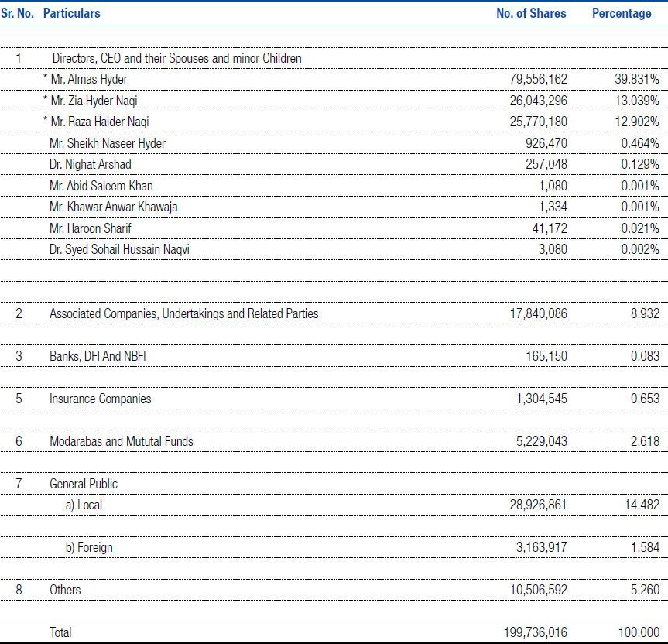The height and width of the screenshot is (644, 668).
Task: Click share count 1,080
Action: (x=553, y=186)
